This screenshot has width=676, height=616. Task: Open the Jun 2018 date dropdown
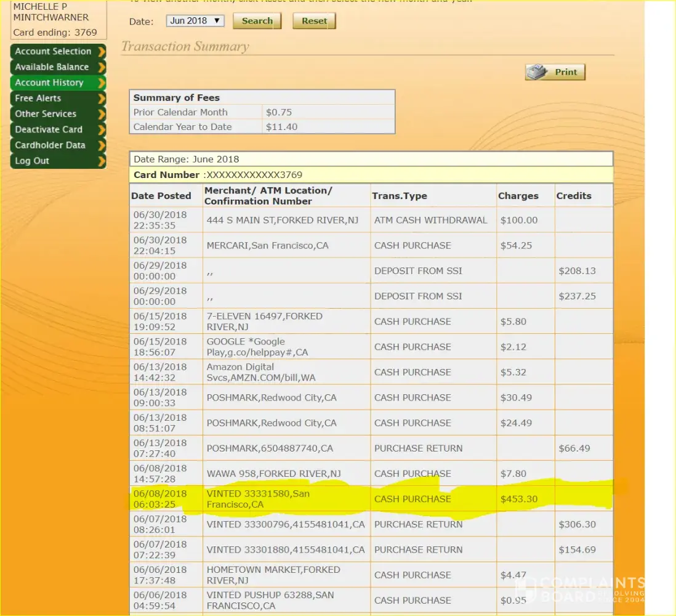click(x=195, y=21)
